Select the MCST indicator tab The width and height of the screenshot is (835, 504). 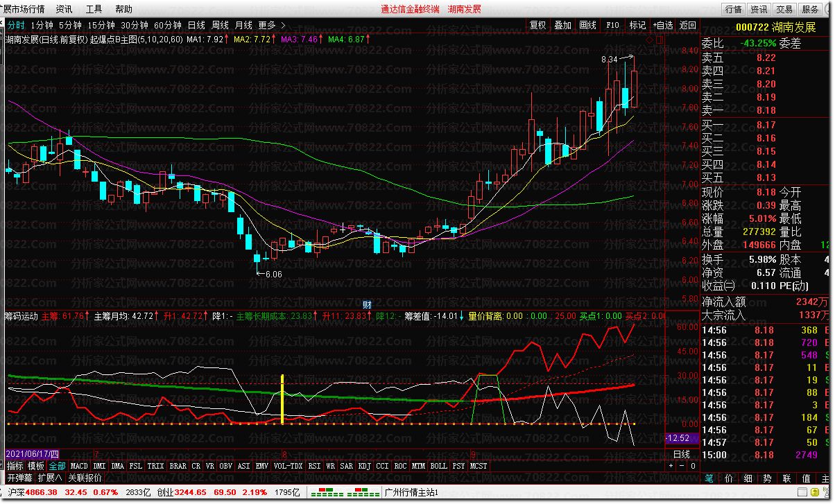(479, 466)
